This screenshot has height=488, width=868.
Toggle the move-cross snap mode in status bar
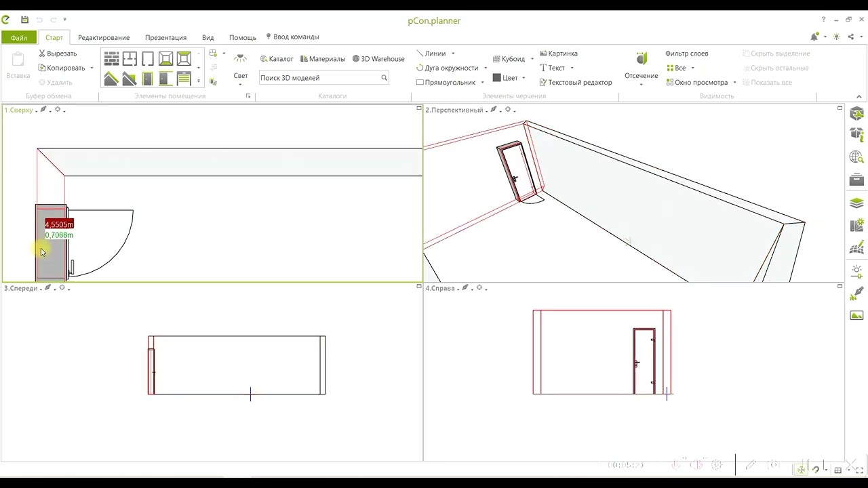[x=801, y=469]
